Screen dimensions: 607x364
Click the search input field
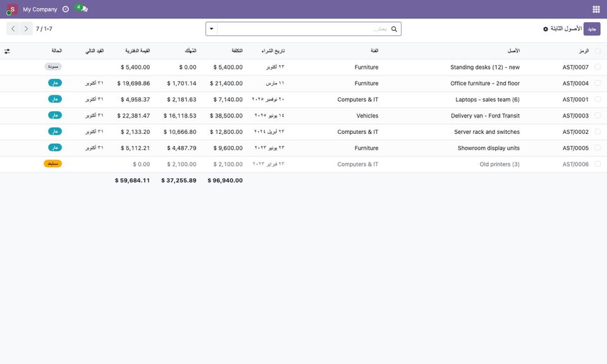coord(303,29)
